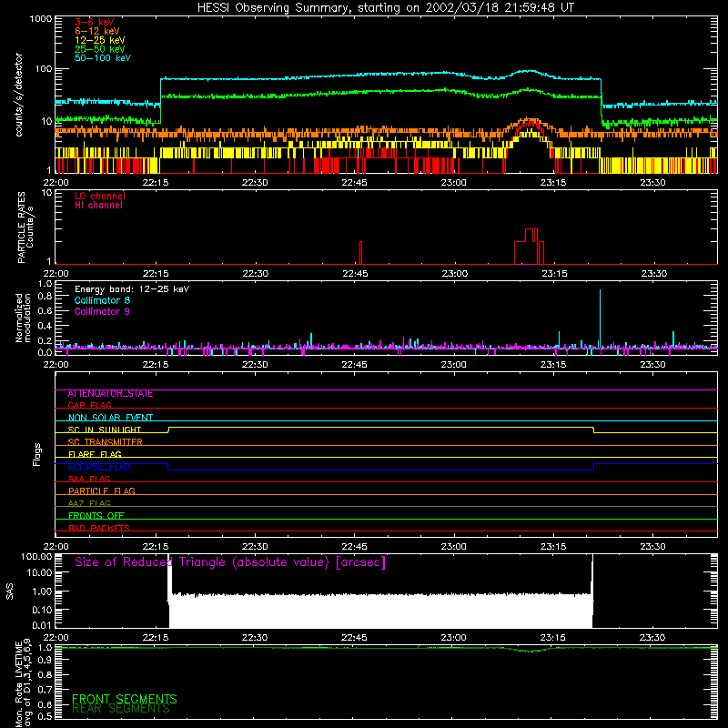Viewport: 728px width, 728px height.
Task: Click the 0.8 tick on modulation axis
Action: (45, 297)
